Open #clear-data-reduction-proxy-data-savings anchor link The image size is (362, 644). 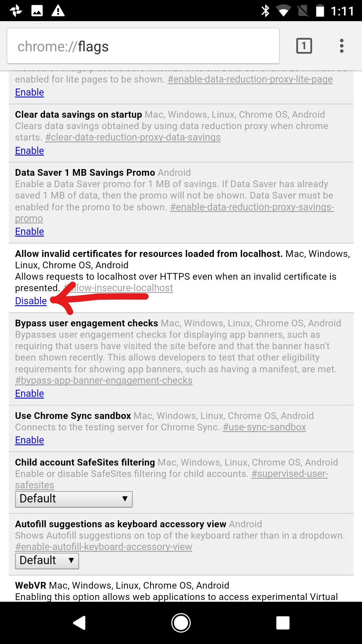coord(133,137)
